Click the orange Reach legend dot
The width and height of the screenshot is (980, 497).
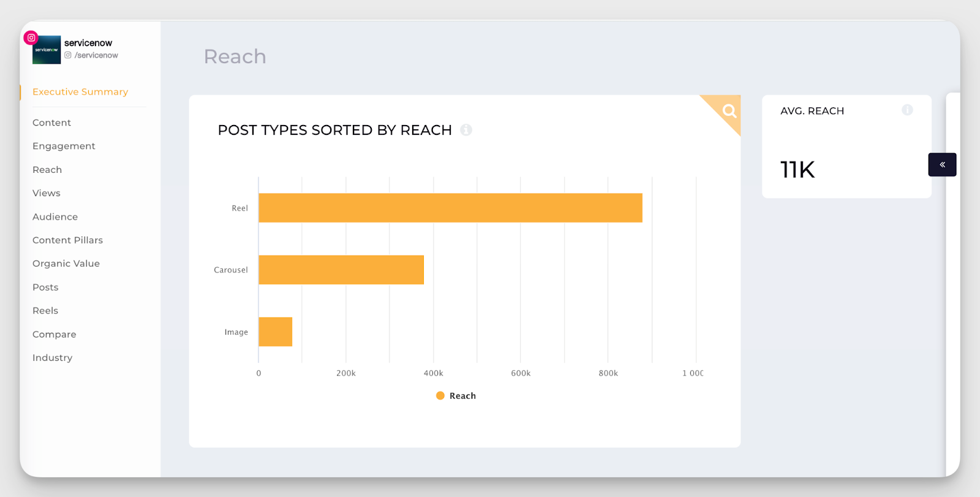440,396
